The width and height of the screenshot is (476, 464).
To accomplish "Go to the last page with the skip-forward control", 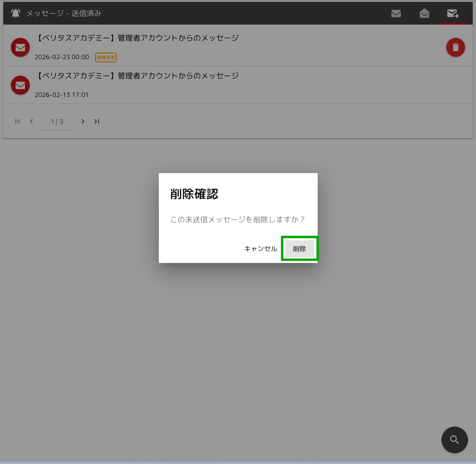I will (x=96, y=121).
